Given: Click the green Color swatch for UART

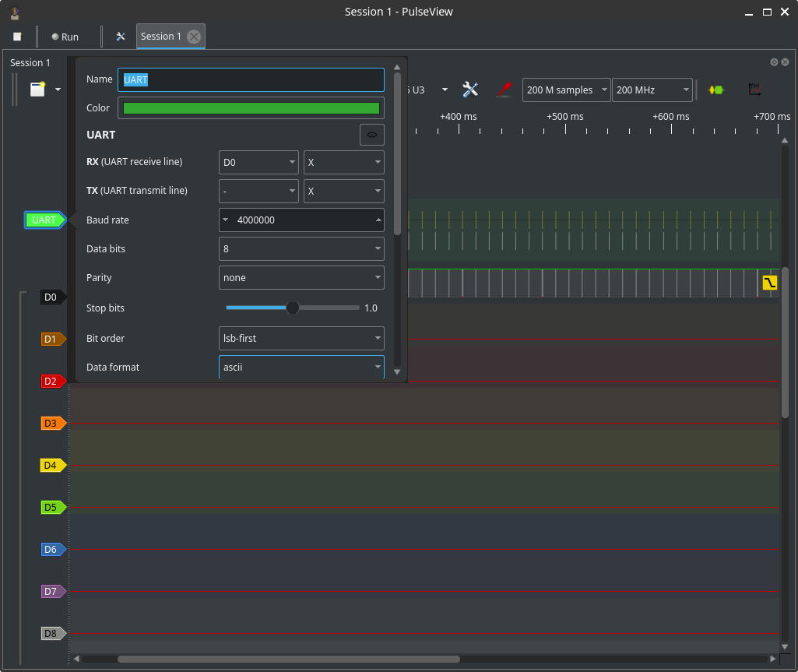Looking at the screenshot, I should pos(251,108).
